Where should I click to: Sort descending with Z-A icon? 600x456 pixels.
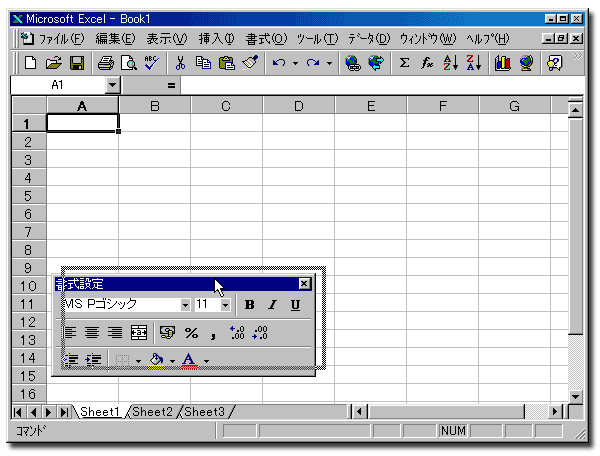(474, 63)
